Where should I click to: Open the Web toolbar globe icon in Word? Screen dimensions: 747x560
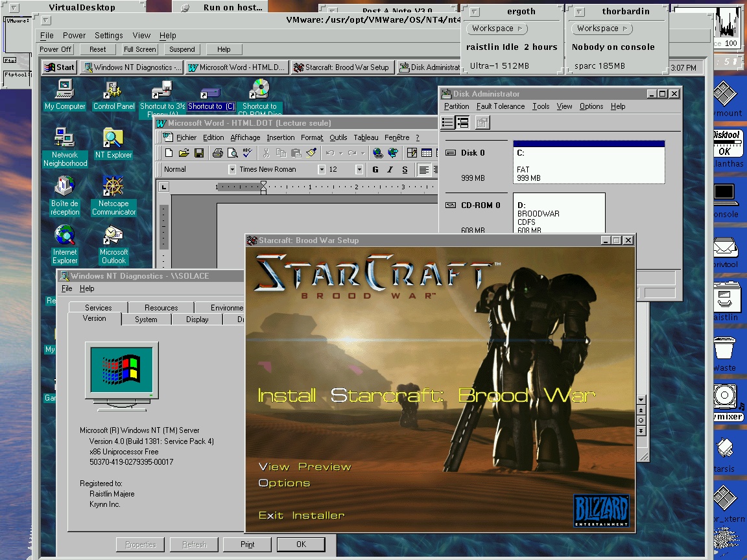[x=393, y=153]
